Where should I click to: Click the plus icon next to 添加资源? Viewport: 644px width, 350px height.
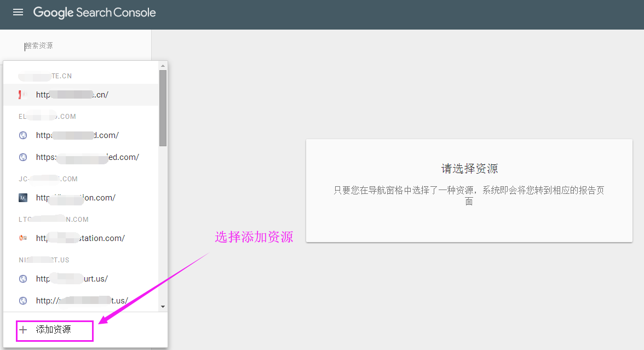(24, 330)
